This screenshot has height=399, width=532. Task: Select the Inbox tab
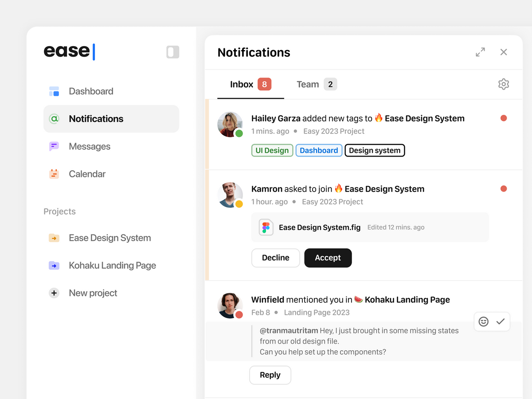coord(241,84)
